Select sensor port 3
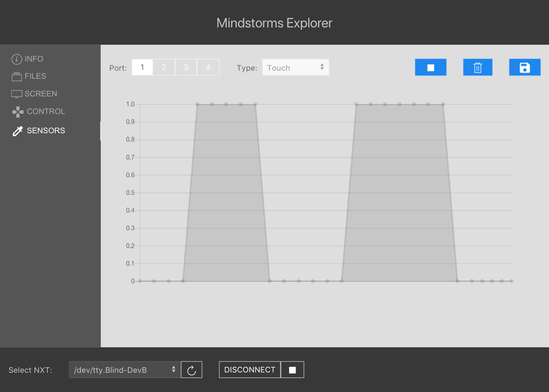This screenshot has height=392, width=549. [186, 67]
